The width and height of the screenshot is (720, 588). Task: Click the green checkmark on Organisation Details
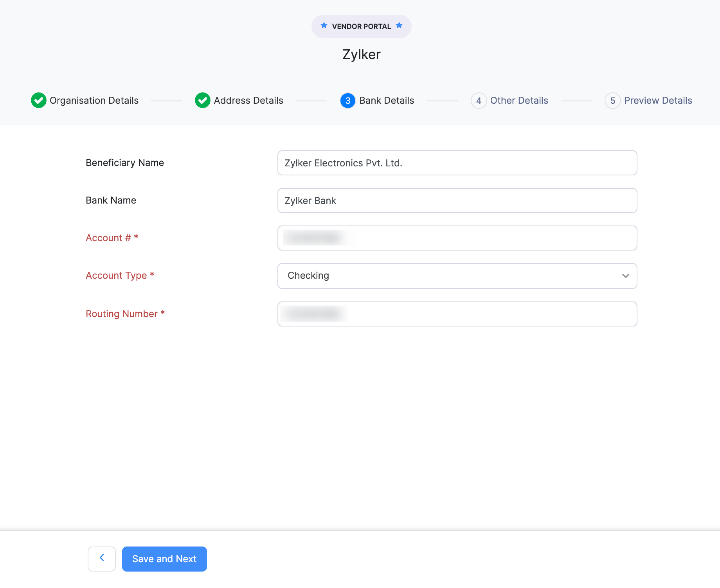(39, 100)
